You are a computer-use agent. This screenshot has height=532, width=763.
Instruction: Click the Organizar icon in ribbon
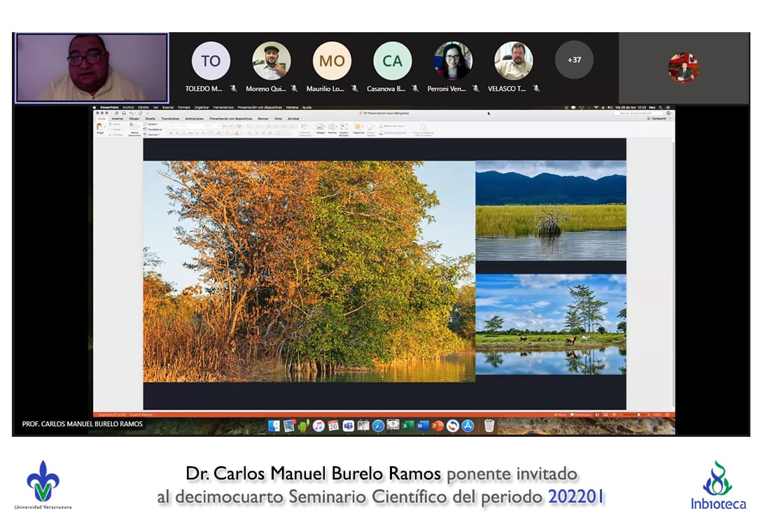[358, 127]
